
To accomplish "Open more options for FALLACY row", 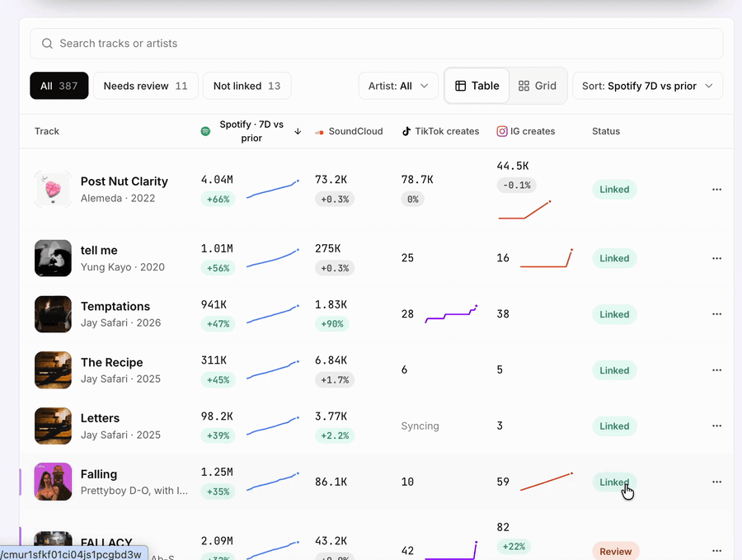I will click(717, 551).
